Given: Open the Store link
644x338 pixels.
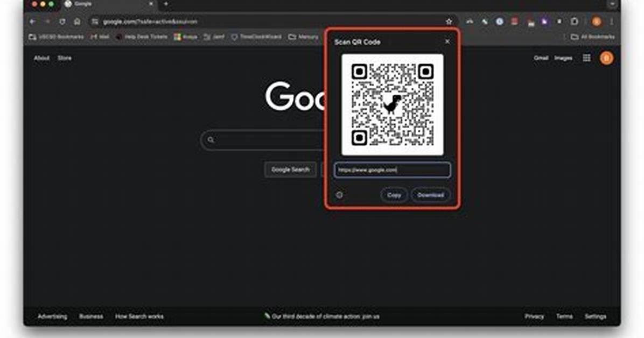Looking at the screenshot, I should (65, 58).
